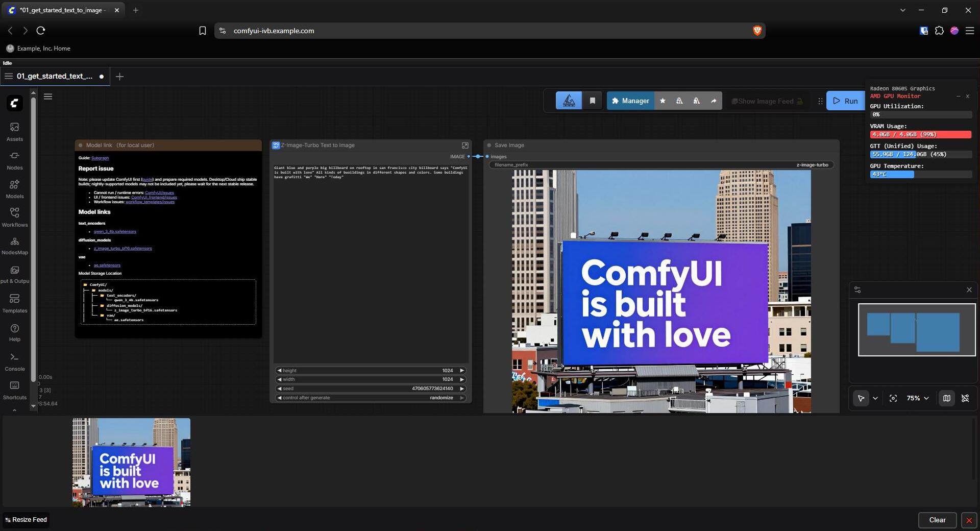Screen dimensions: 980x531
Task: Open the Example, Inc. Home bookmark
Action: [38, 49]
